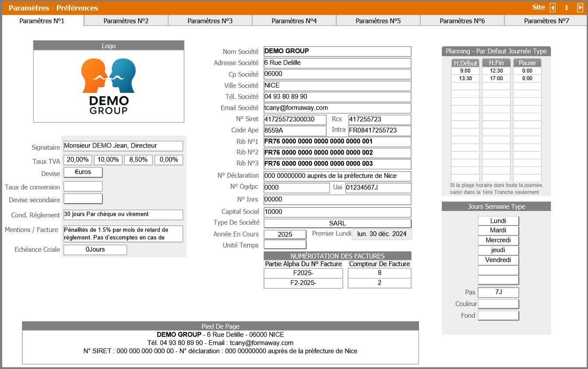The image size is (588, 369).
Task: Select the Rib N°3 field
Action: (338, 164)
